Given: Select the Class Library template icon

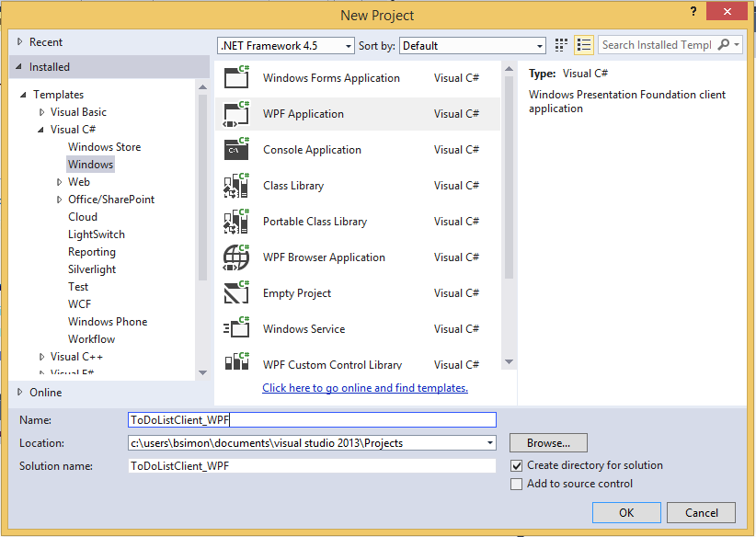Looking at the screenshot, I should [x=236, y=185].
